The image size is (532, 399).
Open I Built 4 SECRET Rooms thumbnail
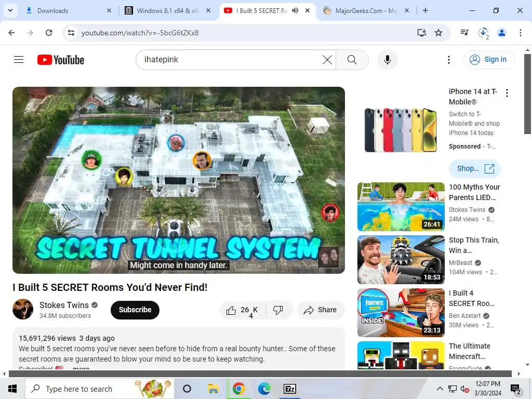(x=401, y=312)
